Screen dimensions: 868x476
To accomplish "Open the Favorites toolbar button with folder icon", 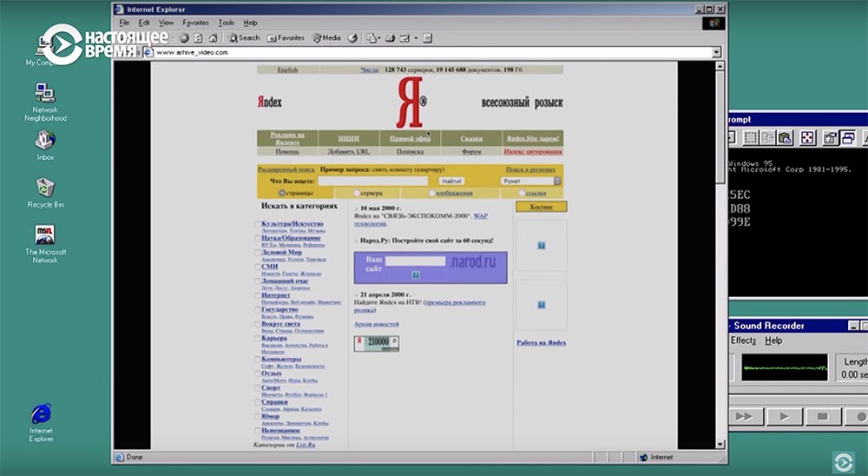I will [286, 38].
